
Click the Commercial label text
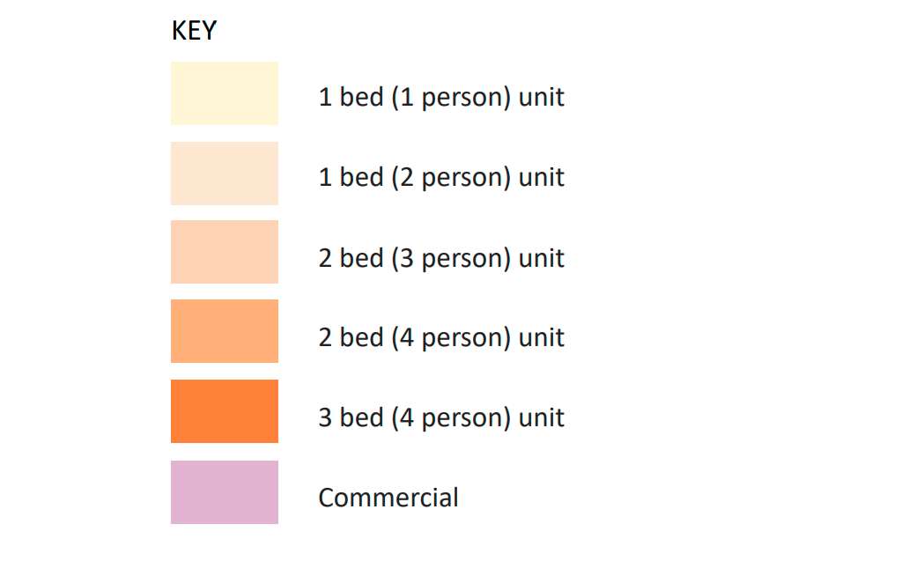point(388,498)
